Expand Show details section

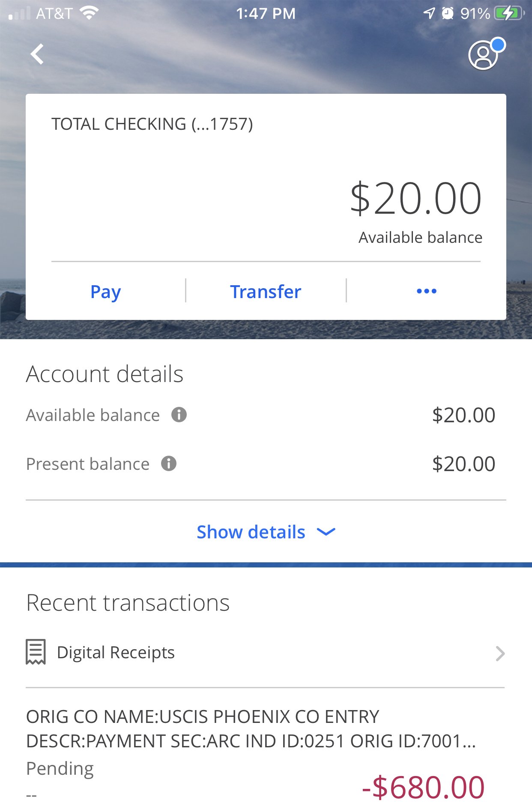(x=251, y=532)
